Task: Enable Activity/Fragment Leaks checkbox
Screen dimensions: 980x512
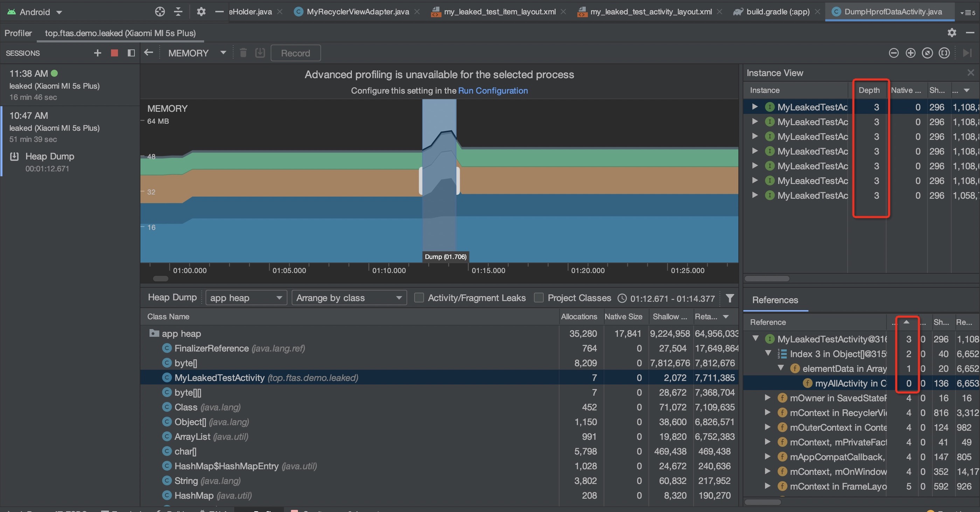Action: 419,298
